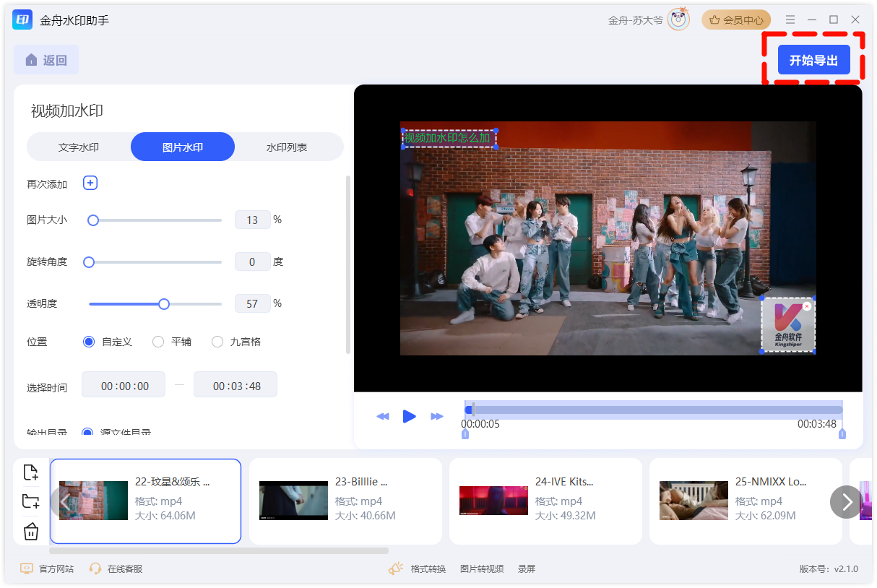Click the start time field 00:00:00

point(124,385)
